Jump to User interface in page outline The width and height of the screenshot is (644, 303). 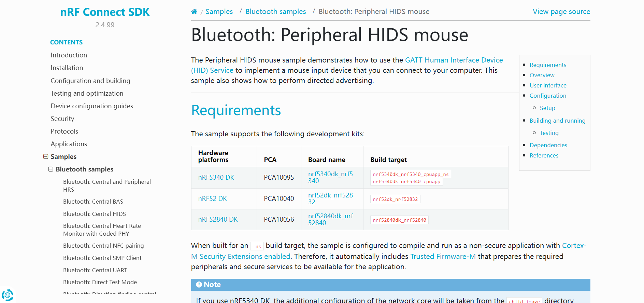548,85
